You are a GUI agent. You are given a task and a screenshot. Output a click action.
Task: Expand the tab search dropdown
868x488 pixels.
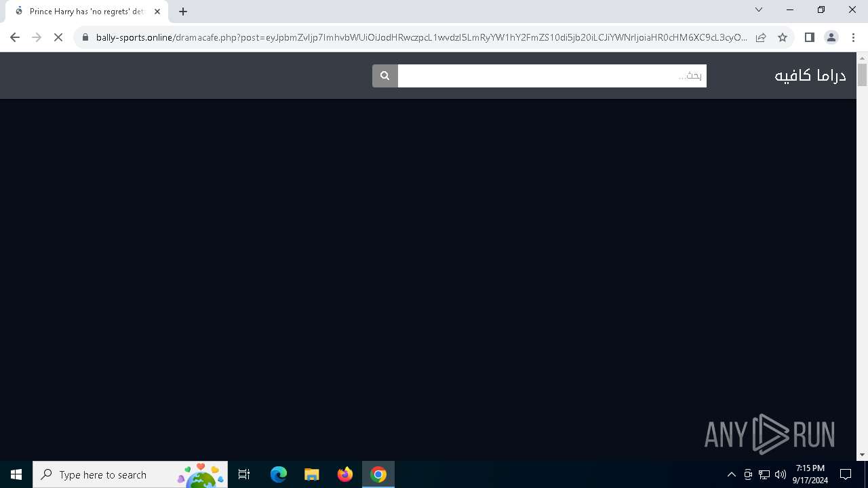(759, 9)
